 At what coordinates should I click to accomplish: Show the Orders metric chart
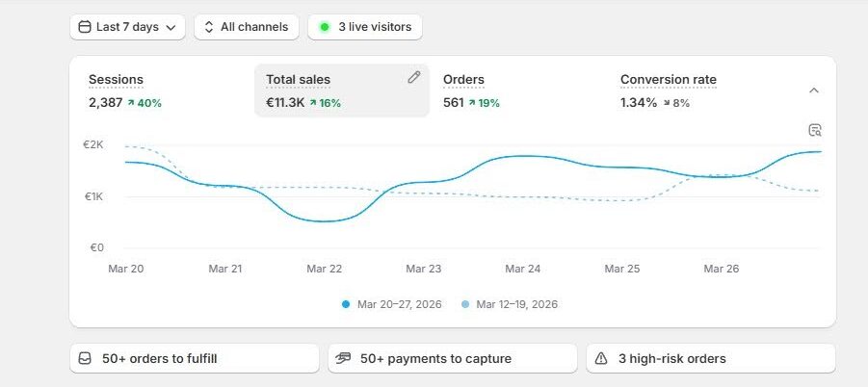(x=463, y=80)
